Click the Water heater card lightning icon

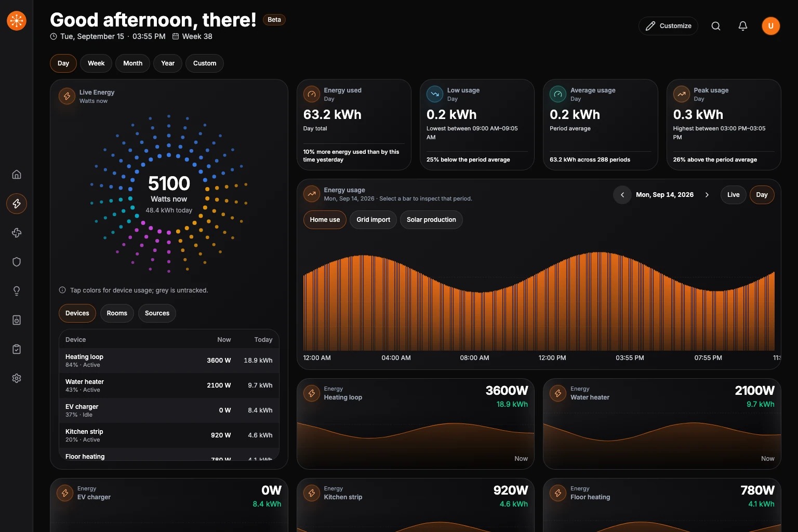click(x=558, y=393)
